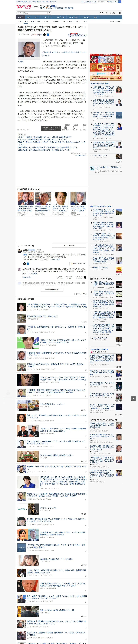The image size is (138, 644).
Task: Open the settings gear icon
Action: click(x=120, y=13)
